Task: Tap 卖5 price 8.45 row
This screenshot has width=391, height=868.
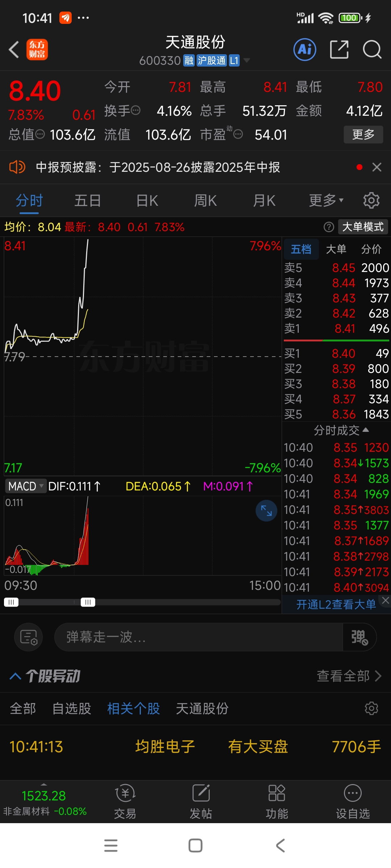Action: (337, 268)
